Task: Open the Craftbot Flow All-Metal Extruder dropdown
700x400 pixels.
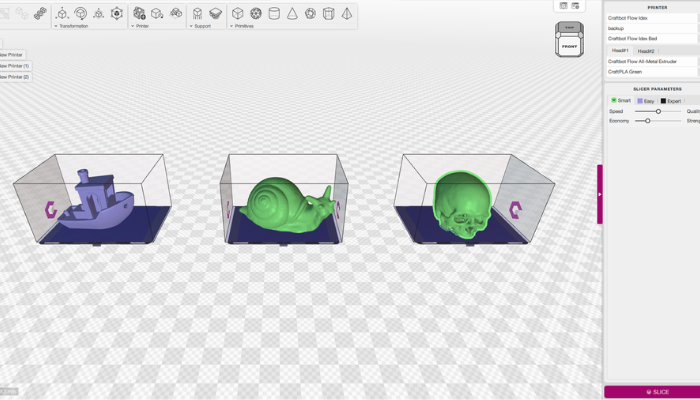Action: point(653,61)
